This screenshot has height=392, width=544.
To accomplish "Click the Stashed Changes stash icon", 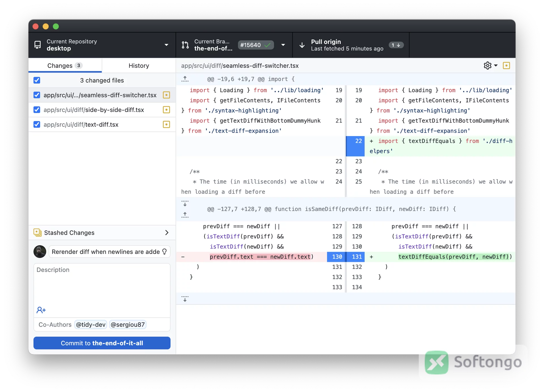I will (37, 232).
